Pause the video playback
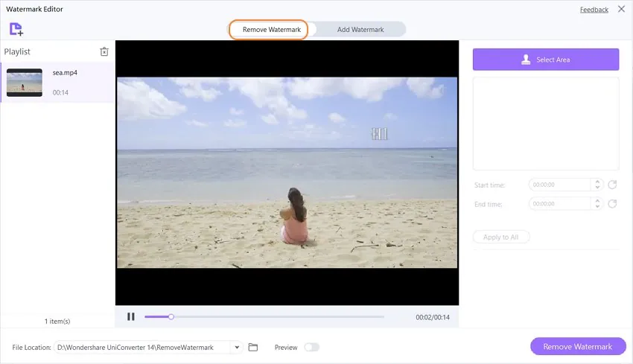 (131, 317)
